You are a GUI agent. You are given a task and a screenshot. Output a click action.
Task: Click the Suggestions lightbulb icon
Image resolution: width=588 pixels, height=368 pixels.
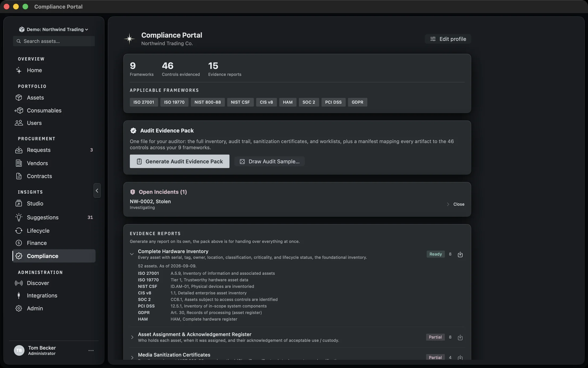click(19, 217)
